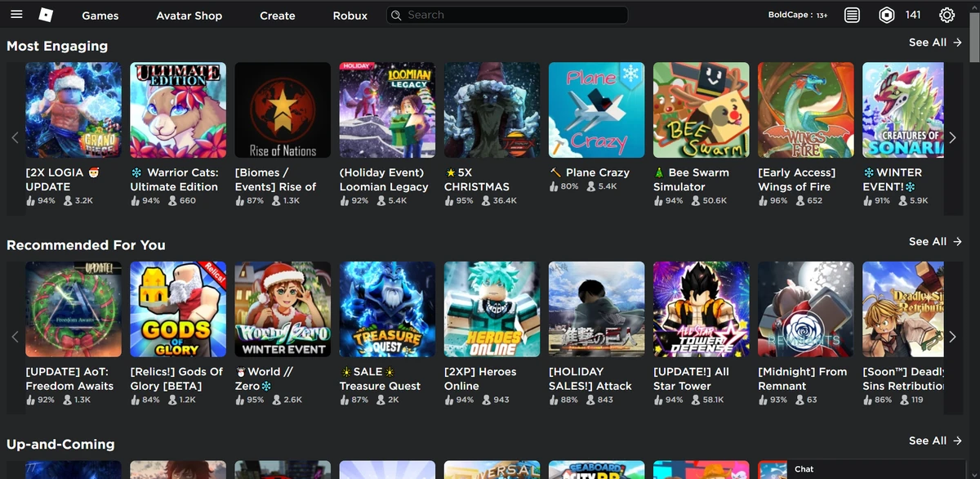980x479 pixels.
Task: Open See All for Up-and-Coming
Action: 934,441
